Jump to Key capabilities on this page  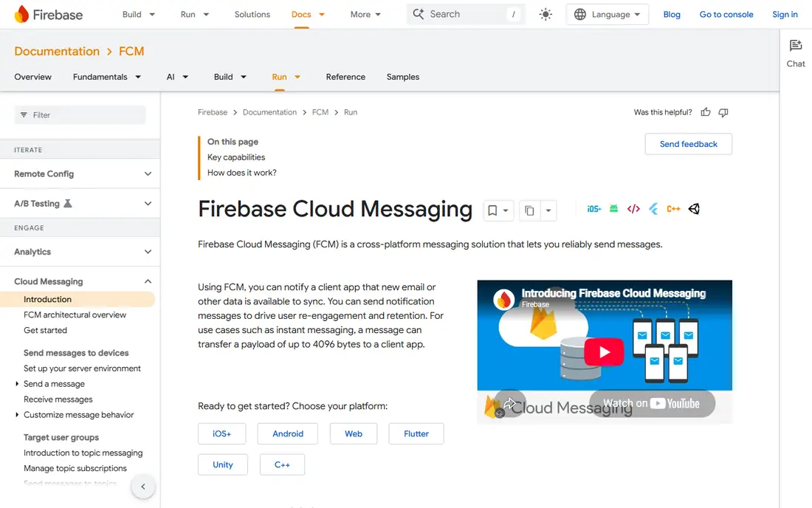coord(236,157)
